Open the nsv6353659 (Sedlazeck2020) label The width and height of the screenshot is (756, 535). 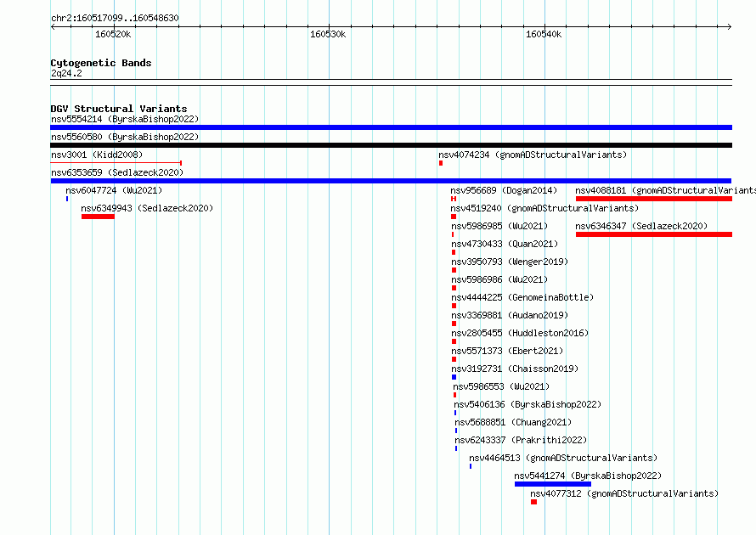click(117, 172)
